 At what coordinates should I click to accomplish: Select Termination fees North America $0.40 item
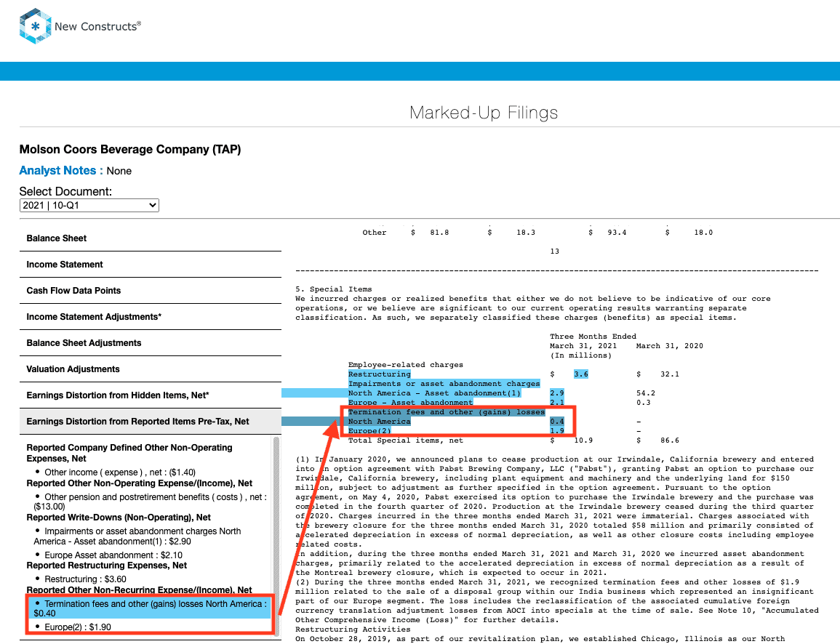150,608
